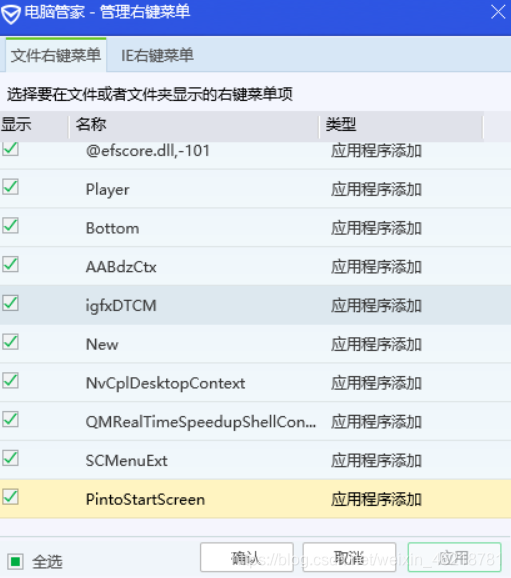This screenshot has width=511, height=578.
Task: Select the NvCplDesktopContext entry name
Action: pos(165,383)
